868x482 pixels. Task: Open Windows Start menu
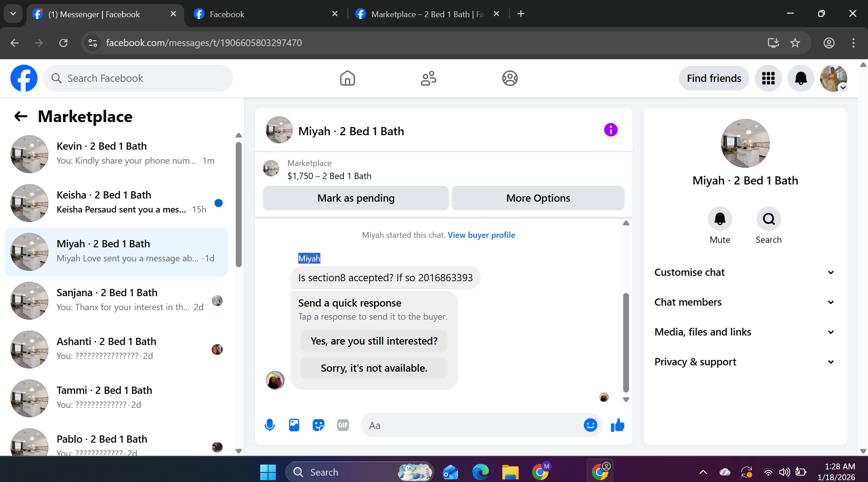coord(268,472)
